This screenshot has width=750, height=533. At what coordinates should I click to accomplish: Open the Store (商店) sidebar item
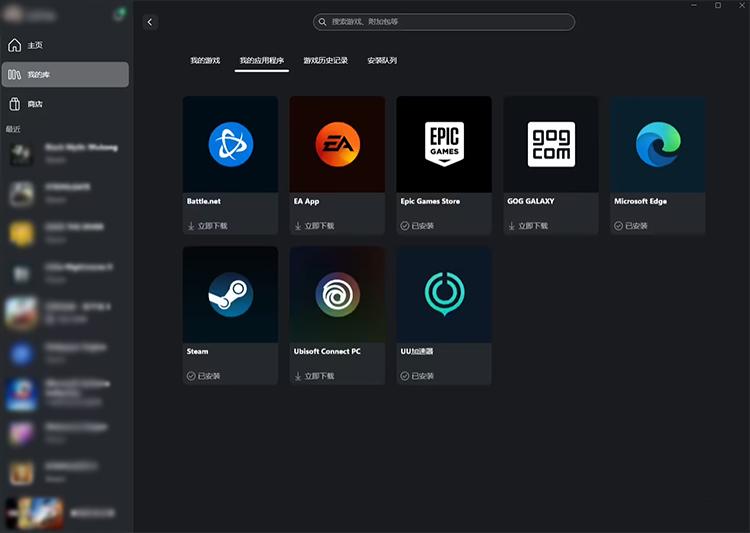(35, 104)
